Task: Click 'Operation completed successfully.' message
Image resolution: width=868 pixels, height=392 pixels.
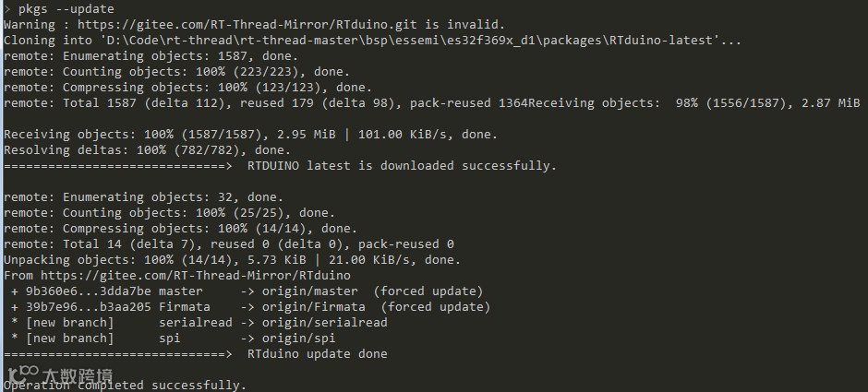Action: [125, 386]
